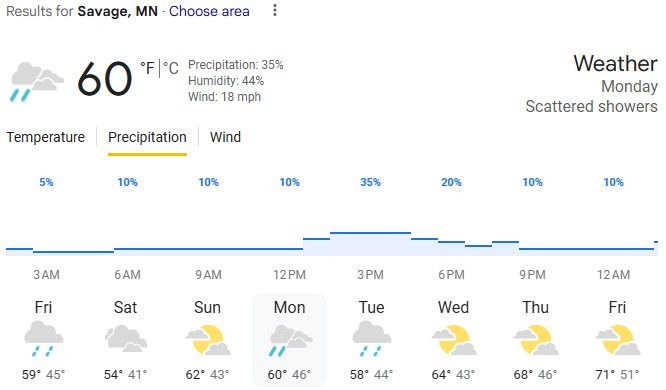
Task: Click the 6 PM time label
Action: (x=452, y=275)
